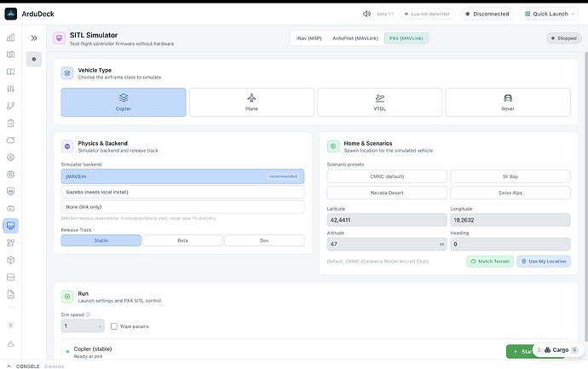Open the gear settings sidebar icon
588x369 pixels.
coord(11,157)
